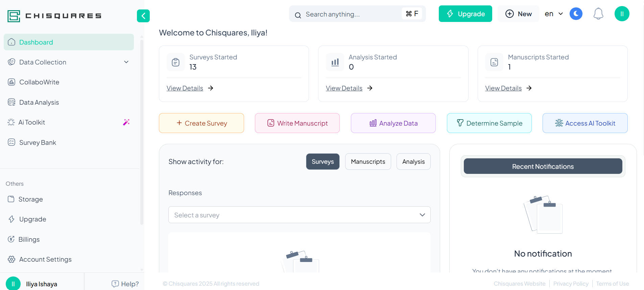Open the Select a survey dropdown

point(300,215)
